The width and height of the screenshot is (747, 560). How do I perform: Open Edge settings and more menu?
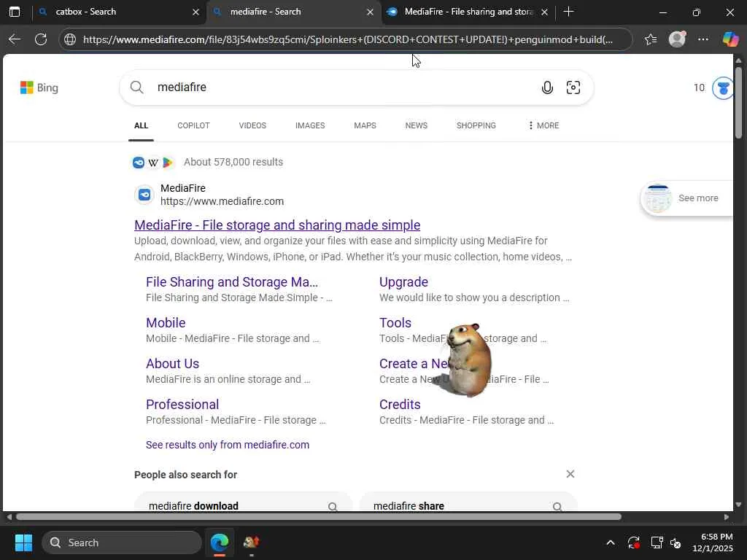tap(703, 39)
